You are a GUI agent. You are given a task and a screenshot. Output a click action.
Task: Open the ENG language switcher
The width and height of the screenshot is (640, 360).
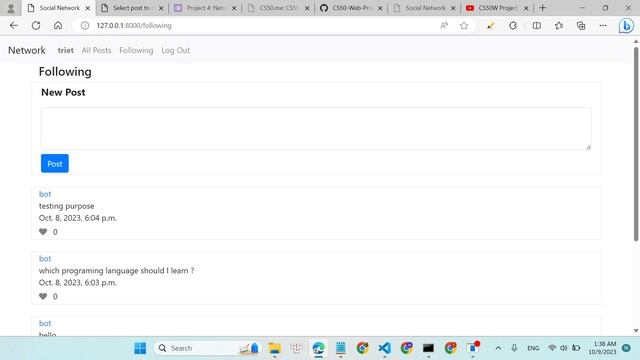pos(533,348)
